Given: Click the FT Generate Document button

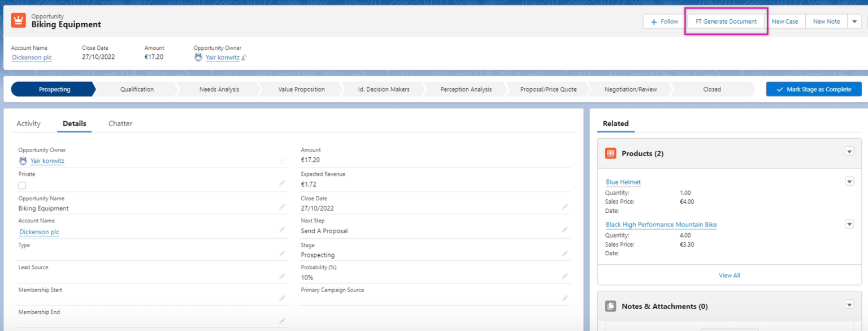Looking at the screenshot, I should pos(726,21).
